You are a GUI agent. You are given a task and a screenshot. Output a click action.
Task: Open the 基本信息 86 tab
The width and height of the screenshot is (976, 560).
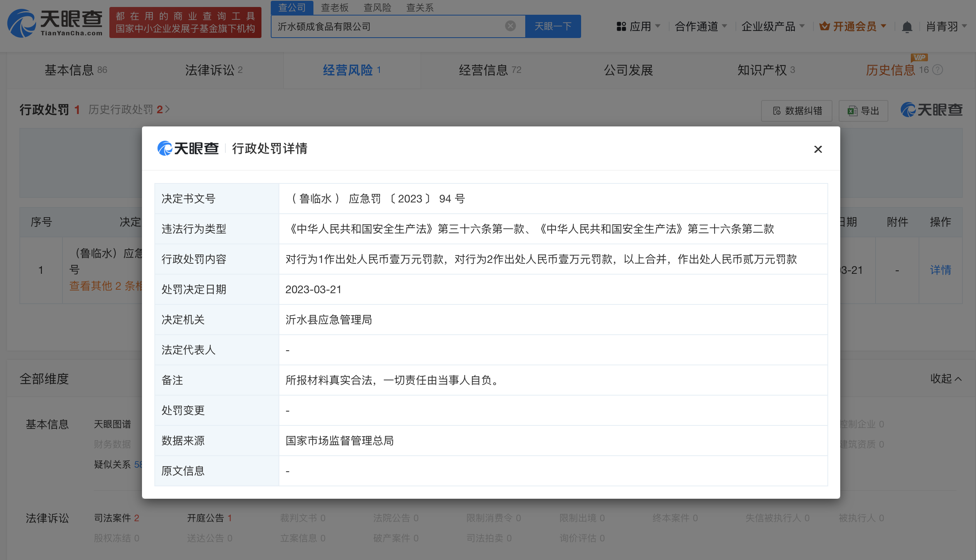click(76, 70)
